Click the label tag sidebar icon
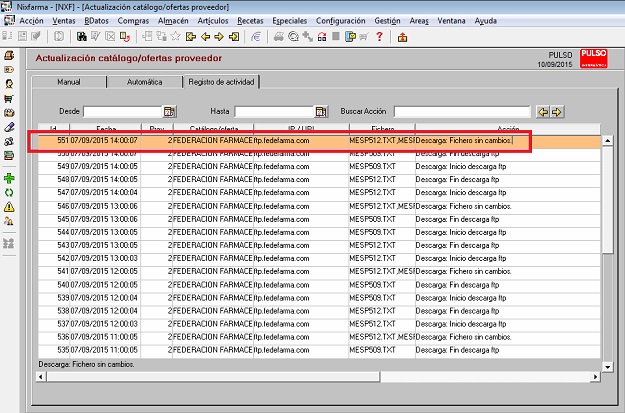625x413 pixels. click(x=9, y=70)
